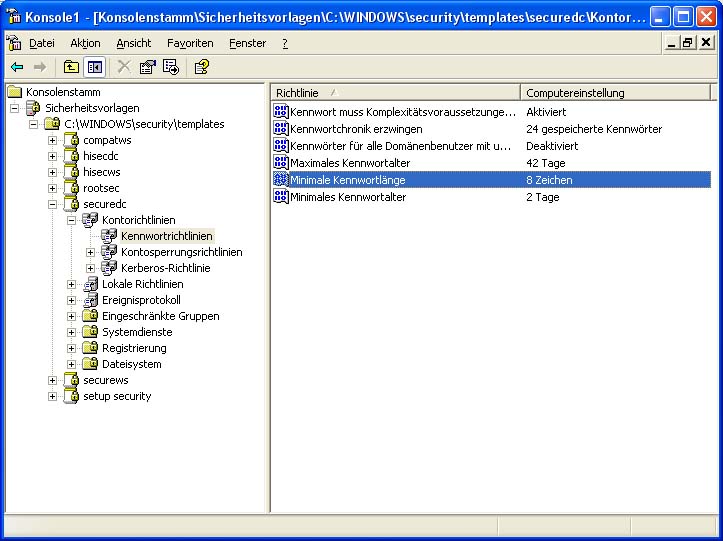Expand the compatws node
Viewport: 723px width, 541px height.
coord(52,140)
